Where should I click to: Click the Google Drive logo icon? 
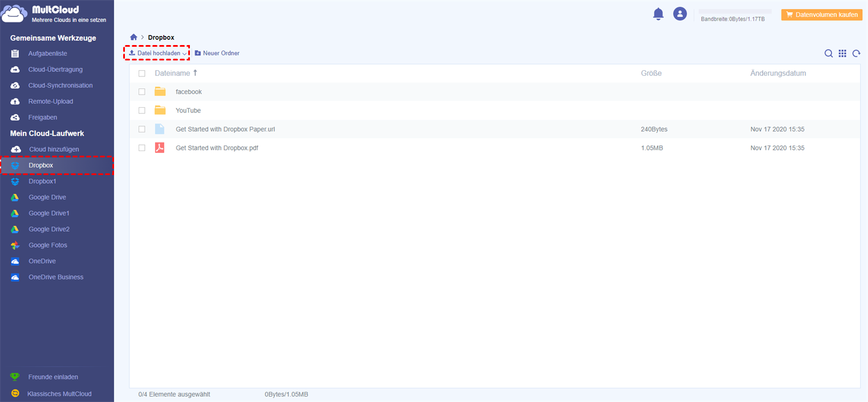tap(15, 197)
